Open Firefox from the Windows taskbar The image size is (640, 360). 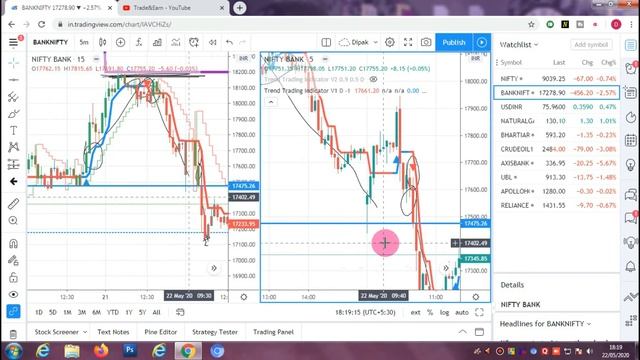pyautogui.click(x=101, y=350)
